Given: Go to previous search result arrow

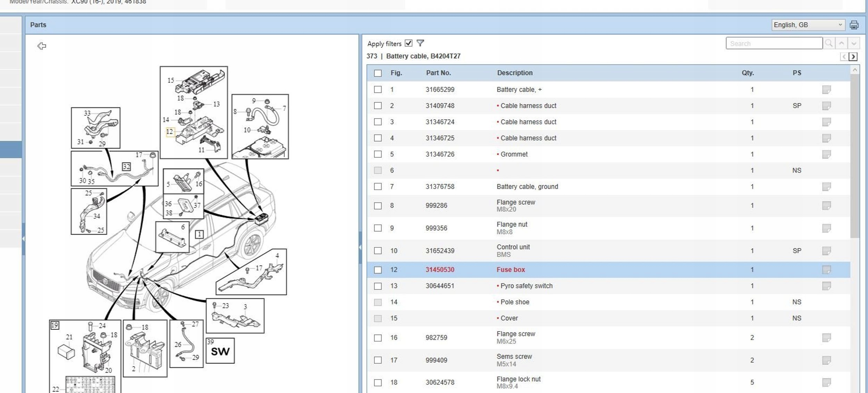Looking at the screenshot, I should coord(841,43).
